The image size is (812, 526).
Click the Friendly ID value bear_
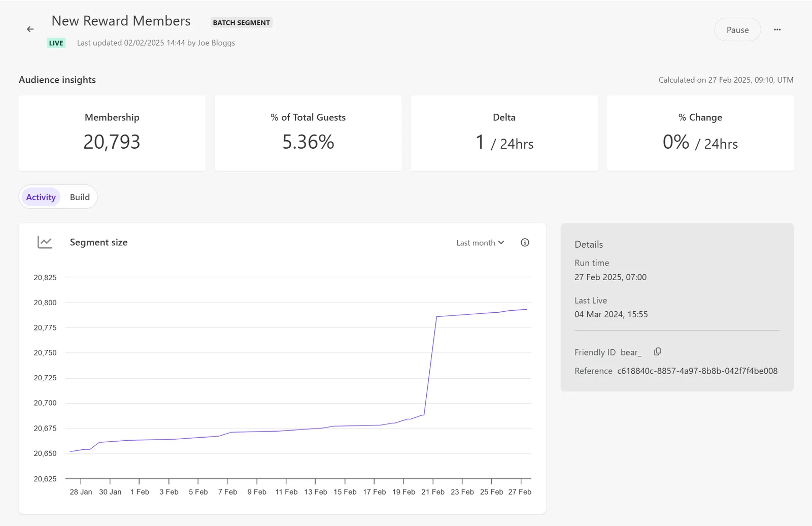coord(631,352)
